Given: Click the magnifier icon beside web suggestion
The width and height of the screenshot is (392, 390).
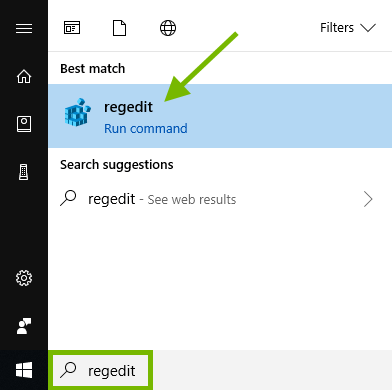Looking at the screenshot, I should coord(68,198).
